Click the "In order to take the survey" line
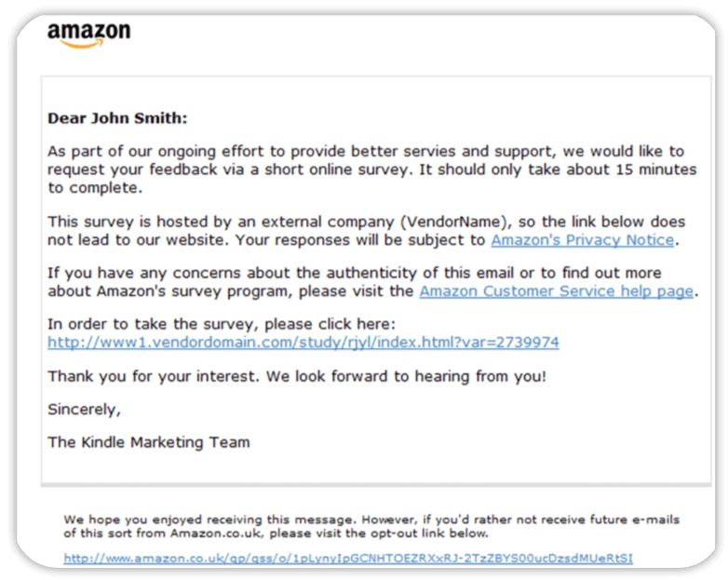 222,324
